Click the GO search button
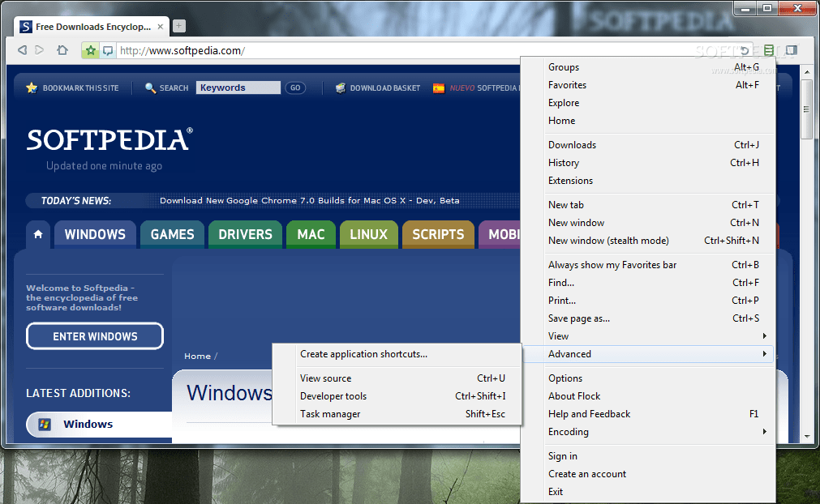Viewport: 820px width, 504px height. click(295, 88)
